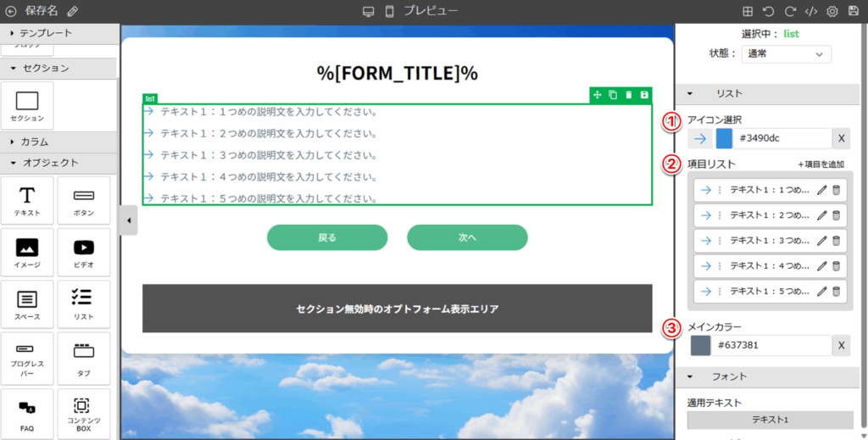Click the save floppy disk icon
868x440 pixels.
(x=854, y=11)
